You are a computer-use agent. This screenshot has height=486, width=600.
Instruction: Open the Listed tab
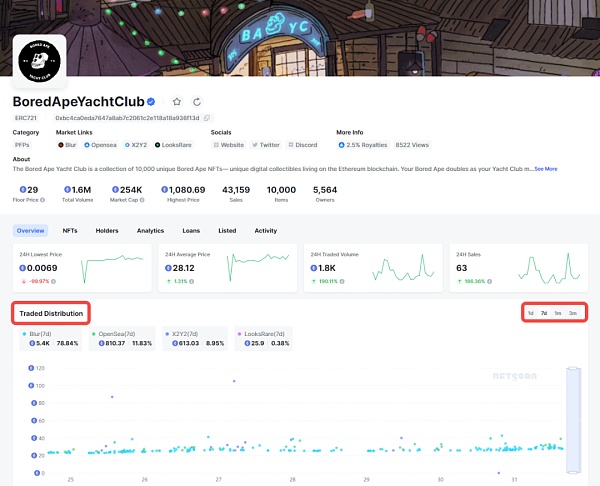pyautogui.click(x=227, y=231)
